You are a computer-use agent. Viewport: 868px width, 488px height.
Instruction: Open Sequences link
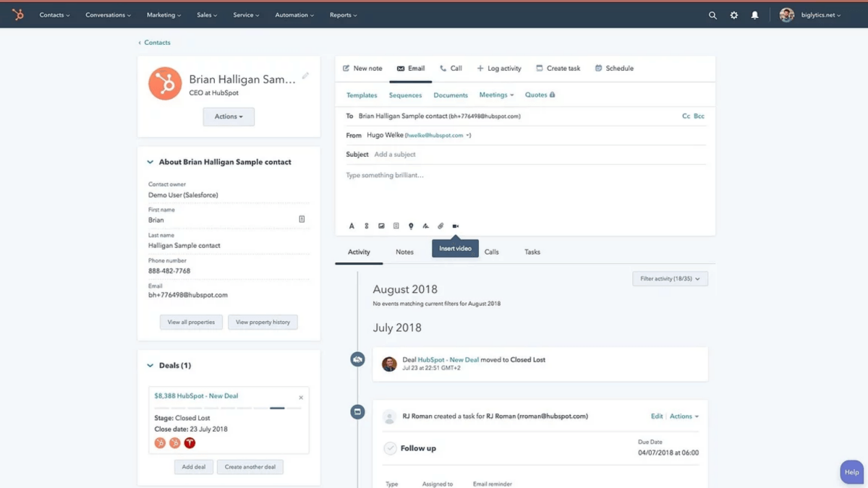[405, 95]
